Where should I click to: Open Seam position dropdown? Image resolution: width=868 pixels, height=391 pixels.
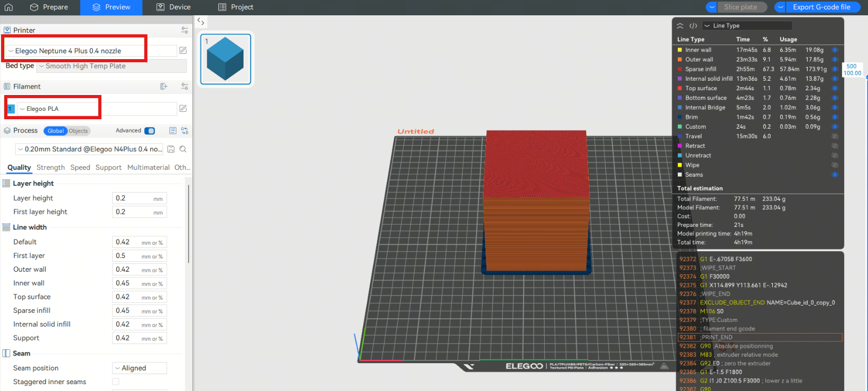(x=139, y=368)
